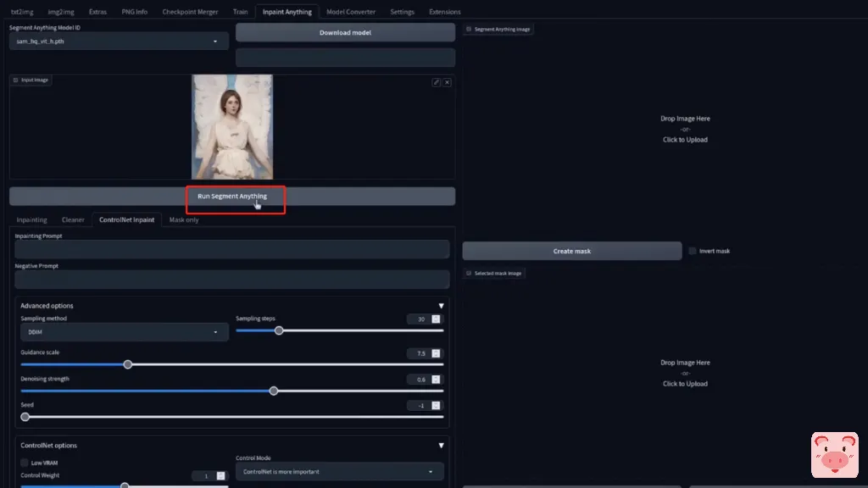The image size is (868, 488).
Task: Click the edit pencil icon on input image
Action: pos(437,82)
